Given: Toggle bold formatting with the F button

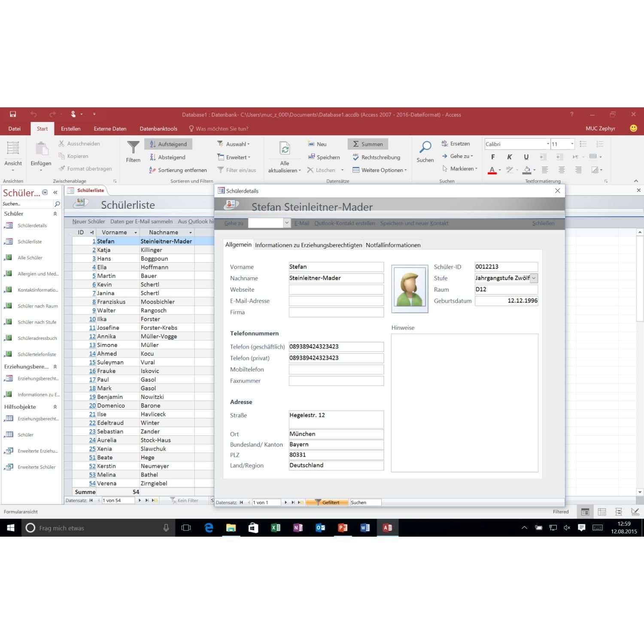Looking at the screenshot, I should [x=493, y=157].
